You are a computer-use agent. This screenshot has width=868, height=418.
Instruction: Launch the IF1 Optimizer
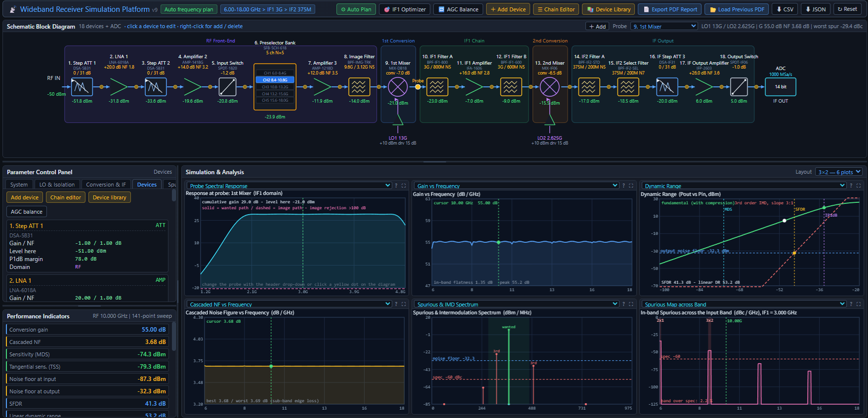pyautogui.click(x=405, y=9)
